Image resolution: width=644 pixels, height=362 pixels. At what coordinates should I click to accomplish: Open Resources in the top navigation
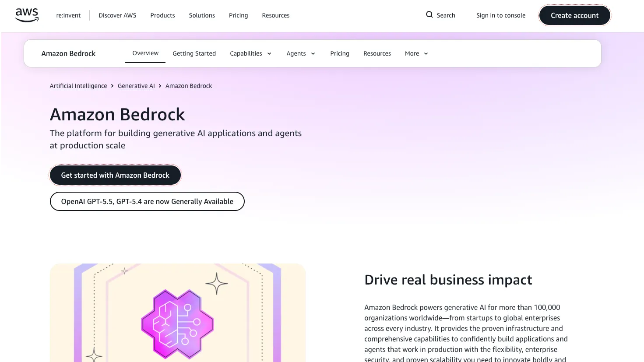click(275, 15)
